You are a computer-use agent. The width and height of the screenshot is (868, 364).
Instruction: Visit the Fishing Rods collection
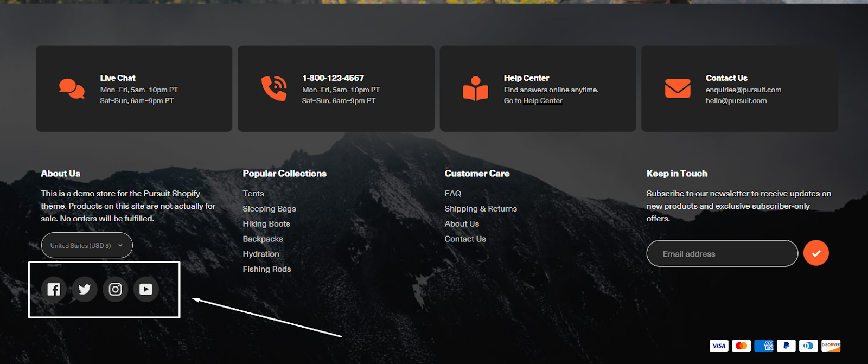pos(267,270)
